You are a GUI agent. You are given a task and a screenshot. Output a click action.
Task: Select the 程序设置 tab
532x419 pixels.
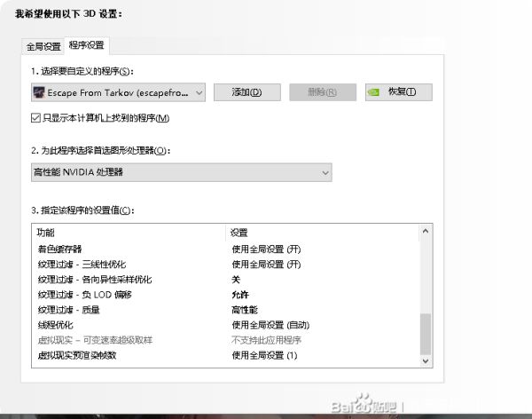point(87,45)
